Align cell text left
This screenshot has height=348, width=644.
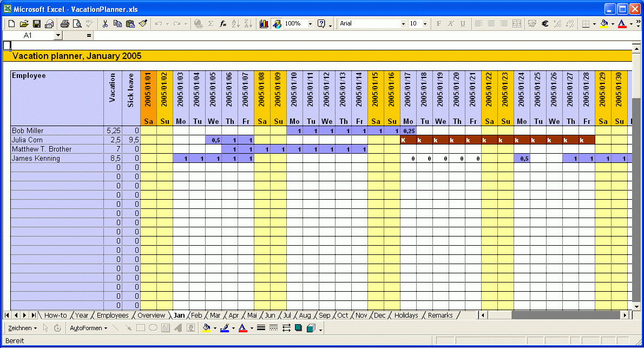478,24
